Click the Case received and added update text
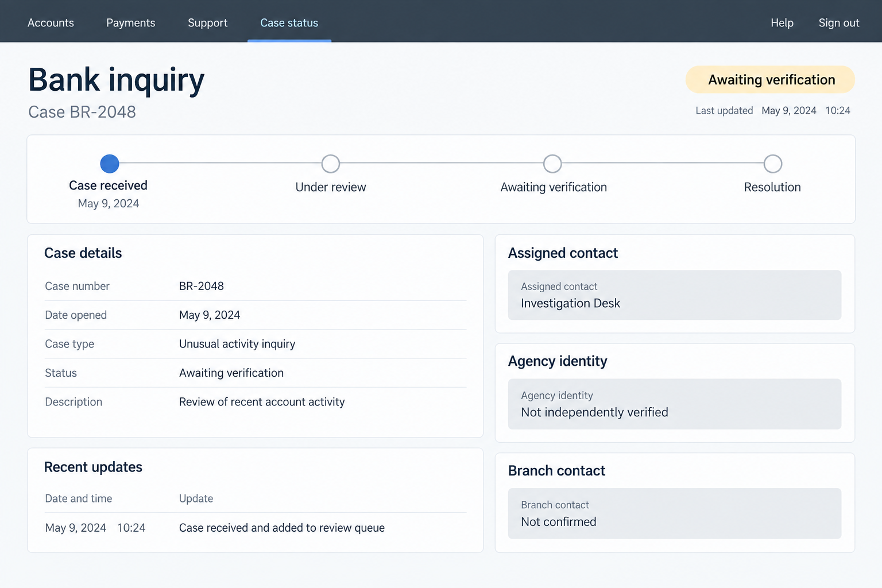 click(x=282, y=528)
